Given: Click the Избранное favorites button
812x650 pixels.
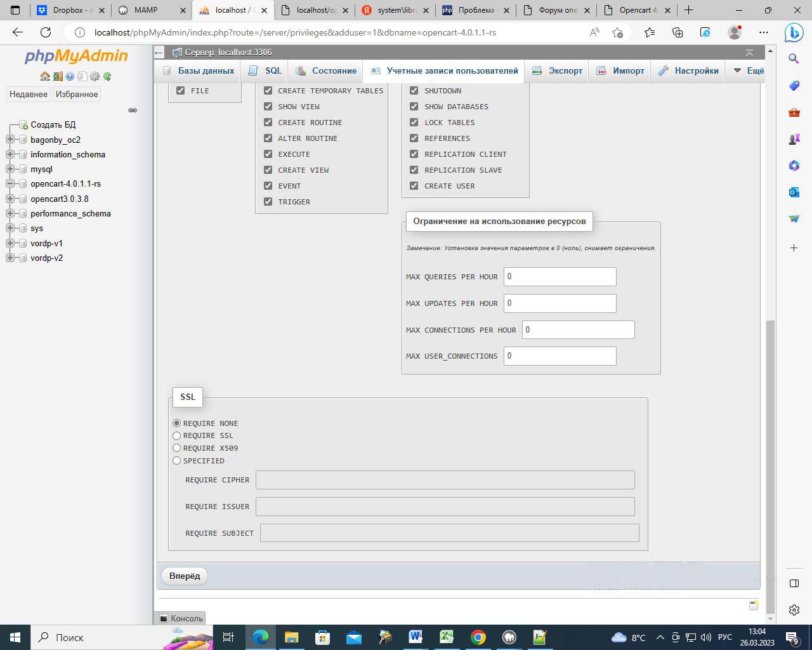Looking at the screenshot, I should [77, 94].
